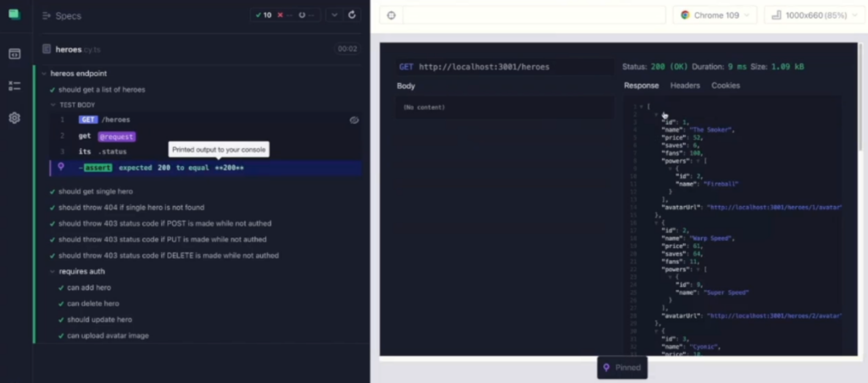Switch to the Headers tab
The image size is (868, 383).
pyautogui.click(x=685, y=86)
